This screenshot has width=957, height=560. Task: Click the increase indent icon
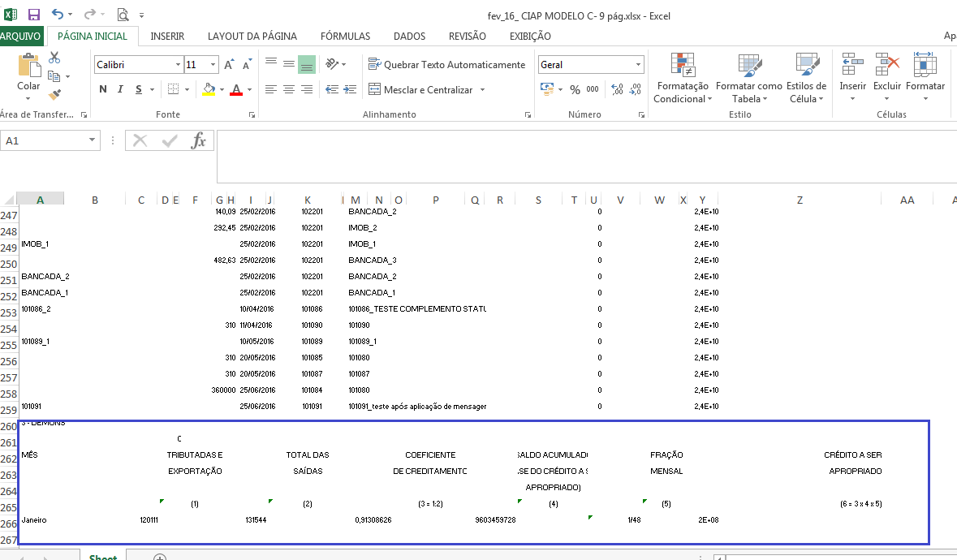coord(349,89)
